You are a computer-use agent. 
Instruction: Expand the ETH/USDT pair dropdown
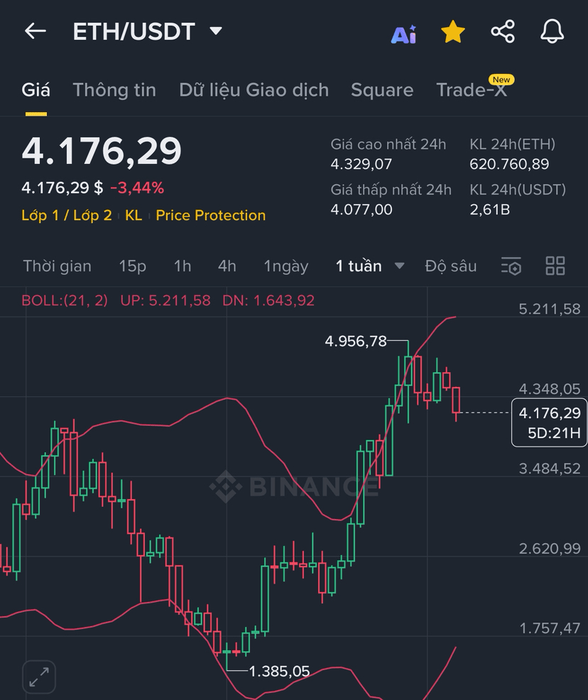(216, 31)
